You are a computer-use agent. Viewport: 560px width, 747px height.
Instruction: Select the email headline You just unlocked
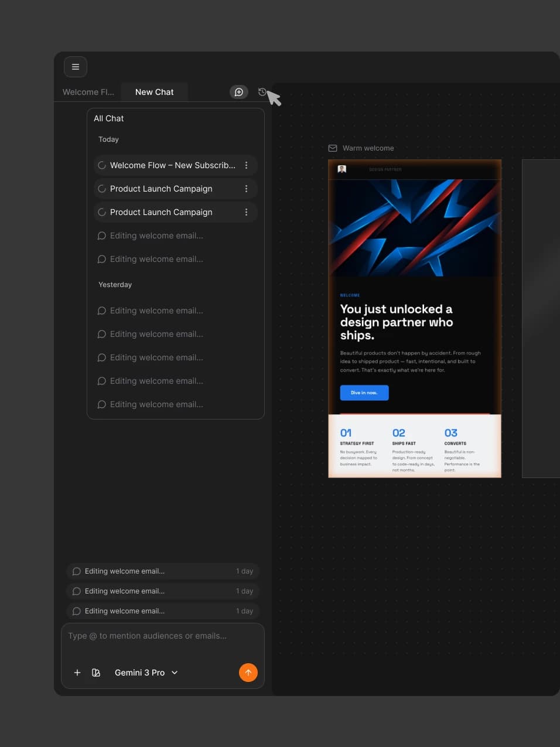click(x=397, y=322)
